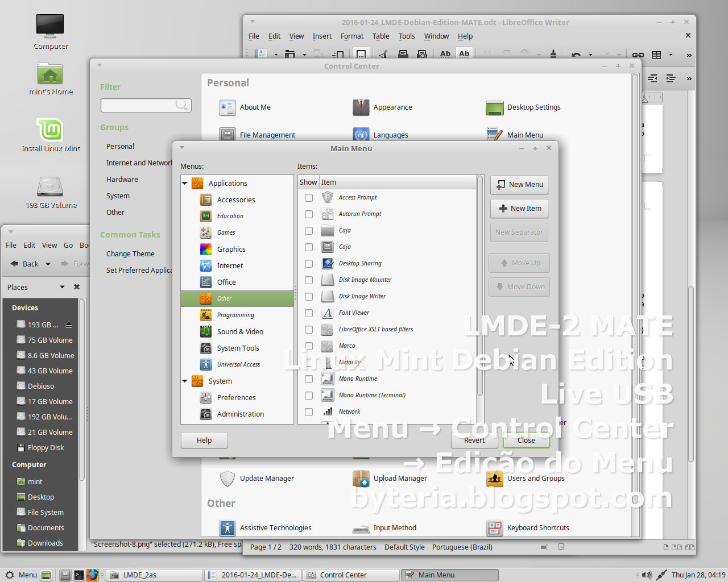728x582 pixels.
Task: Check the Desktop Sharing item
Action: pos(309,264)
